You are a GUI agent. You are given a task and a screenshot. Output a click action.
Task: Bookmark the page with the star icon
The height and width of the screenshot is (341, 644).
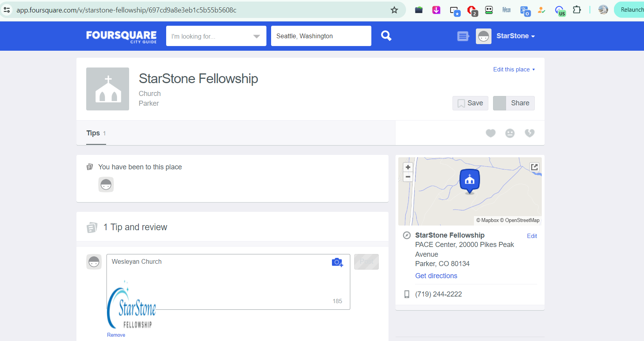(x=394, y=10)
